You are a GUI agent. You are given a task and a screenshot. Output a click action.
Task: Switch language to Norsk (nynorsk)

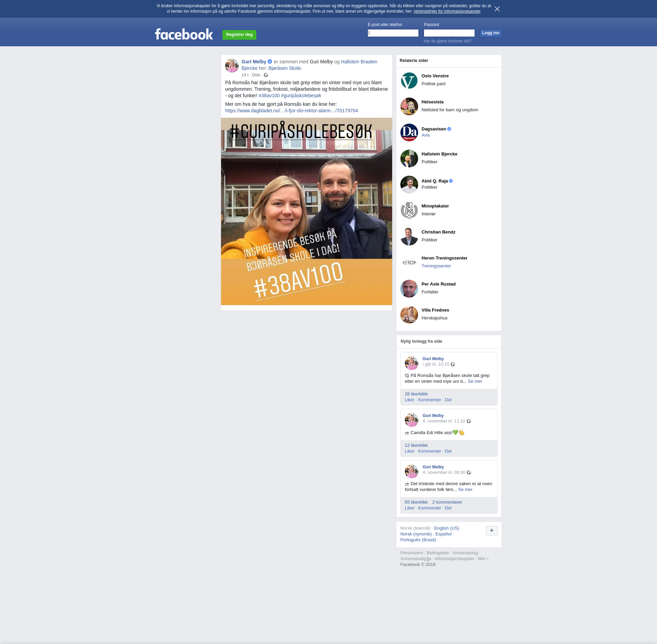[x=416, y=534]
